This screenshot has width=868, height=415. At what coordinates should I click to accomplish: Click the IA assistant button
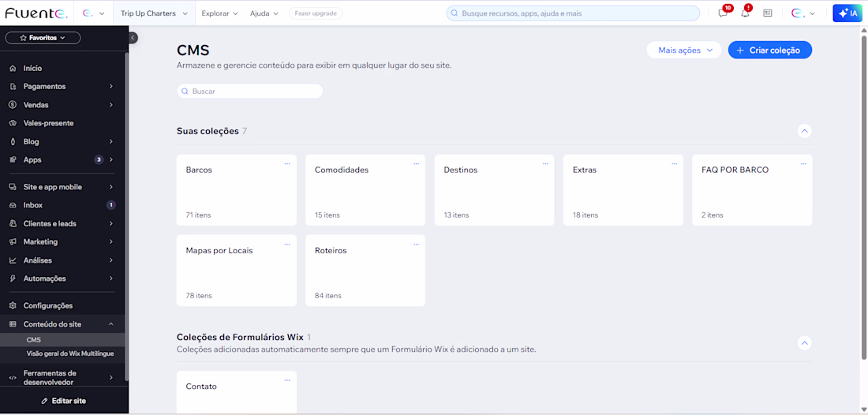847,13
